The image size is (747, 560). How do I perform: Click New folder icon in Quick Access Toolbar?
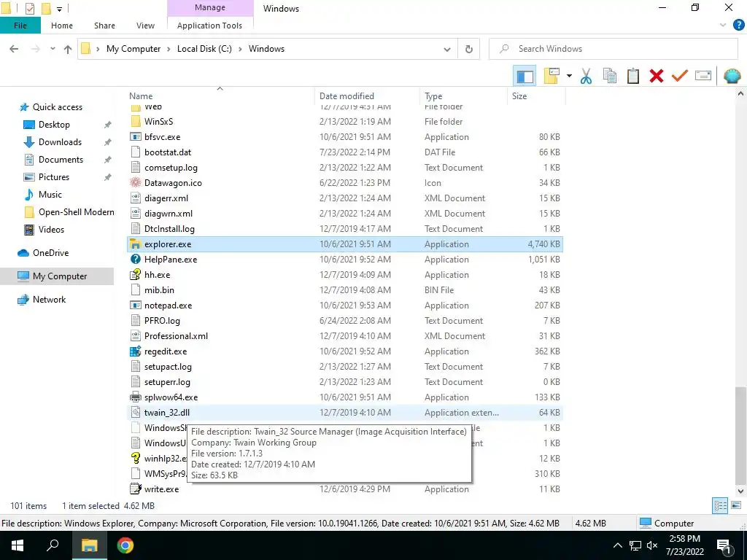pyautogui.click(x=46, y=9)
